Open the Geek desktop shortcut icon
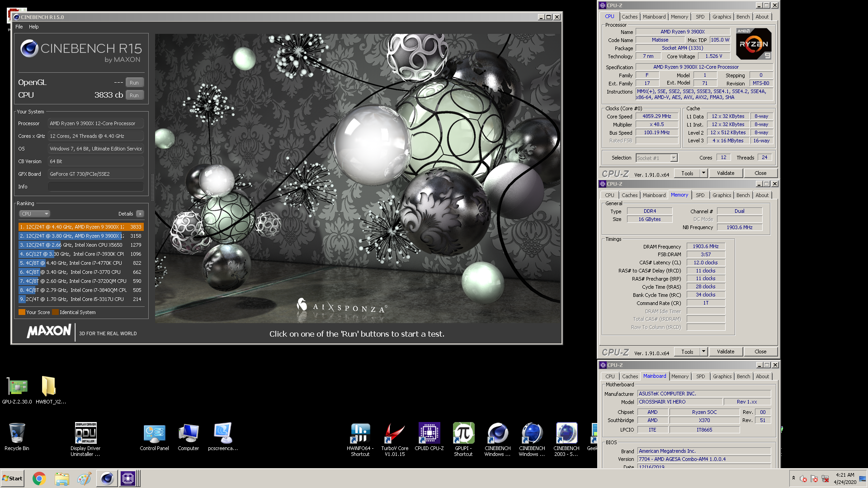 pos(592,436)
